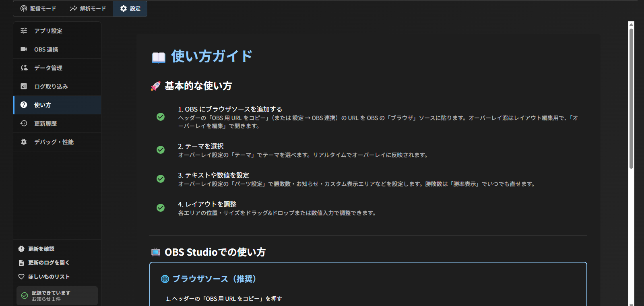Image resolution: width=644 pixels, height=306 pixels.
Task: Click the sliders icon beside アプリ設定
Action: tap(24, 31)
